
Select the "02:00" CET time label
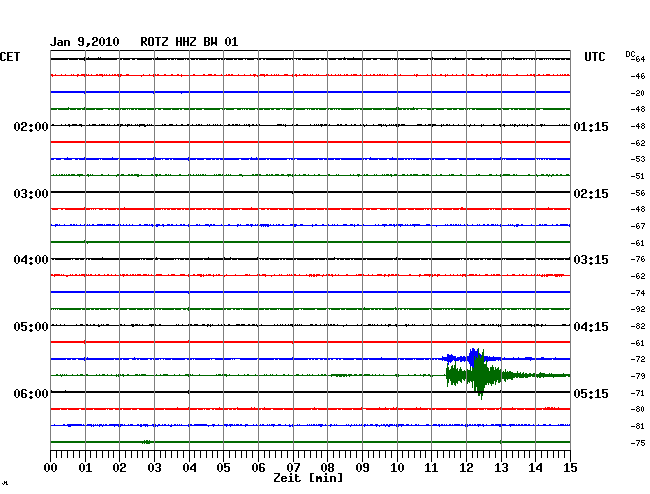coord(31,126)
